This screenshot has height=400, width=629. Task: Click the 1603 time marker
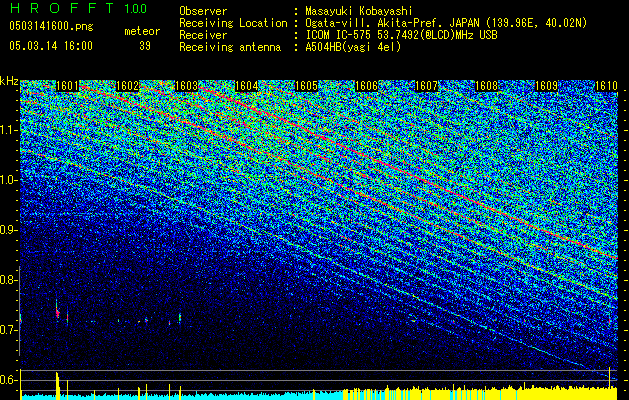(x=187, y=86)
